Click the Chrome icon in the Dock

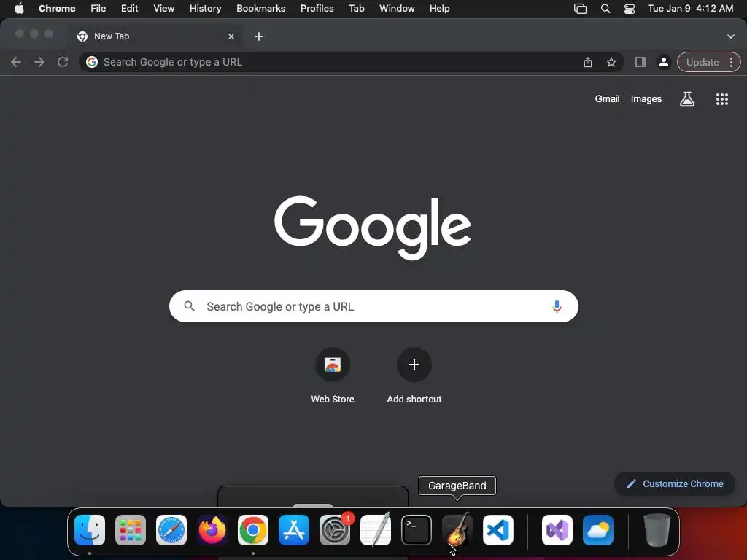click(x=253, y=530)
